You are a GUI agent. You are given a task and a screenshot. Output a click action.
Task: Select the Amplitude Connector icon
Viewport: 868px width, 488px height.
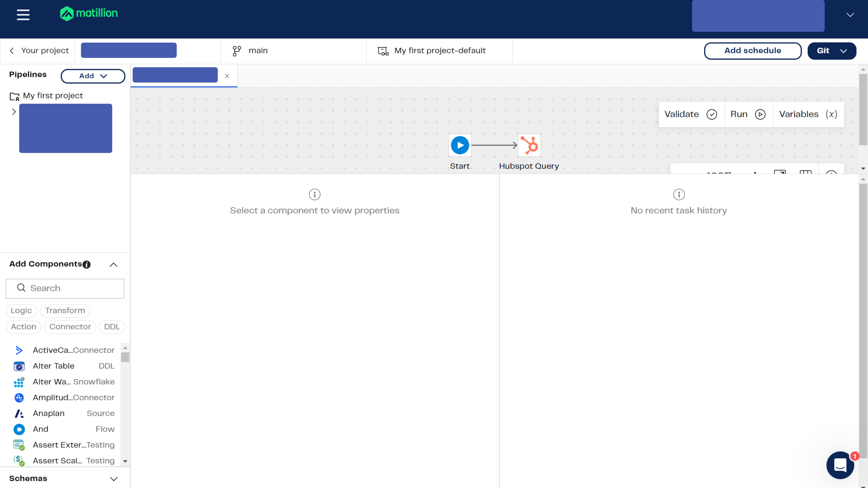click(x=19, y=398)
